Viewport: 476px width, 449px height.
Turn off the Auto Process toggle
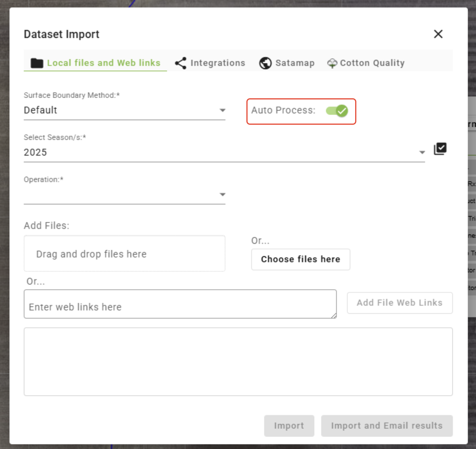[337, 111]
